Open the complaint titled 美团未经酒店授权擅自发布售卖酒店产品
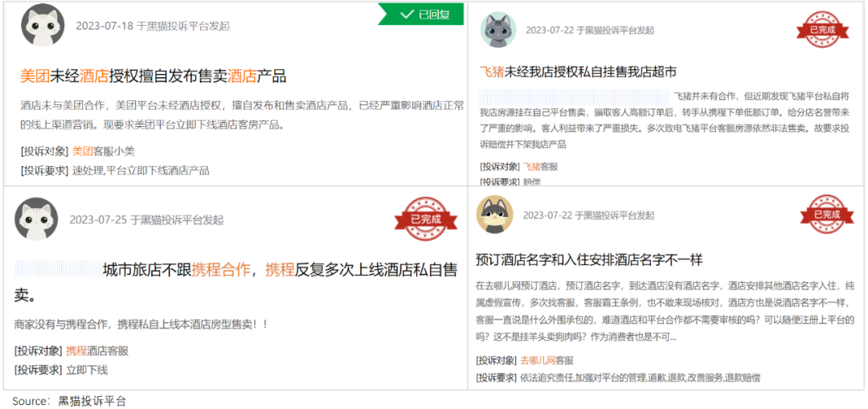 tap(153, 76)
